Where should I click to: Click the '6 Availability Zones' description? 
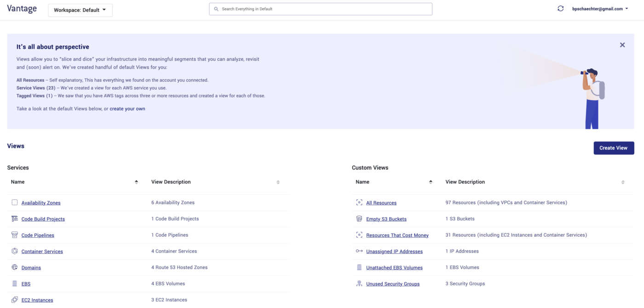click(173, 202)
